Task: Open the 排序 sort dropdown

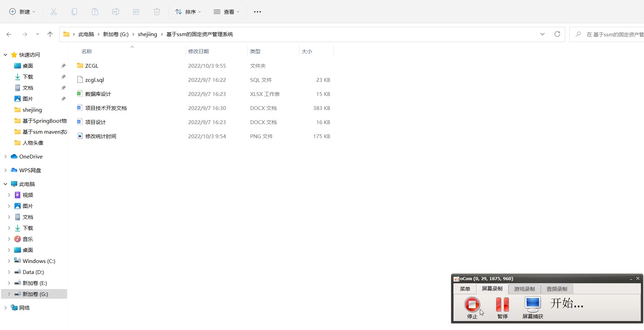Action: coord(188,12)
